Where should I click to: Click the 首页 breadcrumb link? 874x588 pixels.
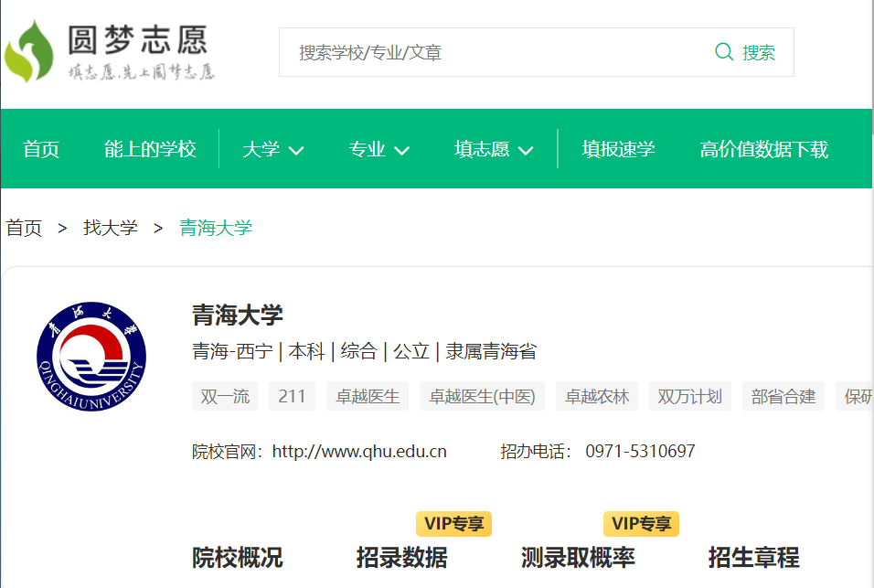coord(24,228)
